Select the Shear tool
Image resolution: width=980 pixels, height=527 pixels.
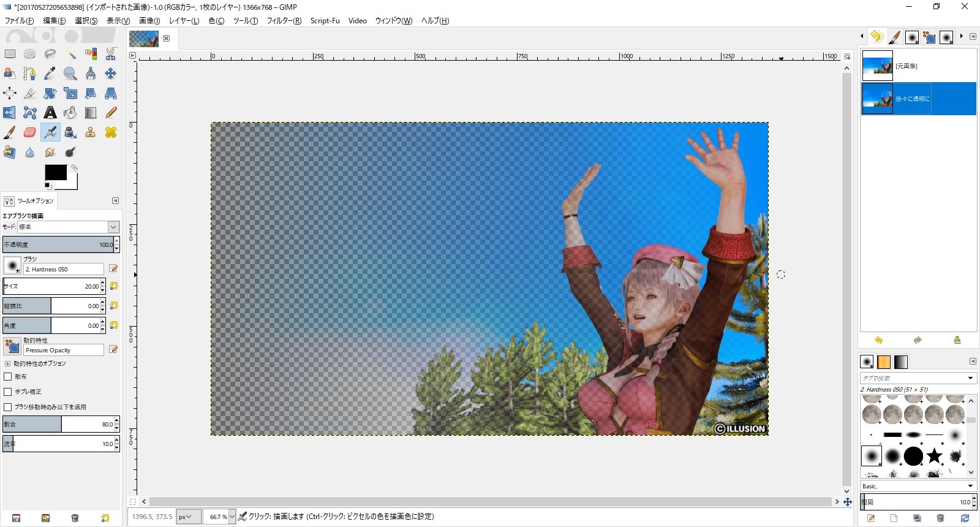pyautogui.click(x=91, y=93)
